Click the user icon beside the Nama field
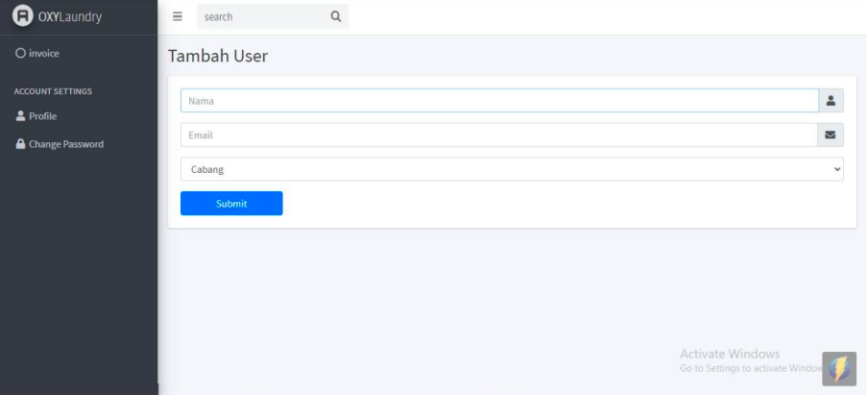The image size is (868, 395). pos(831,101)
